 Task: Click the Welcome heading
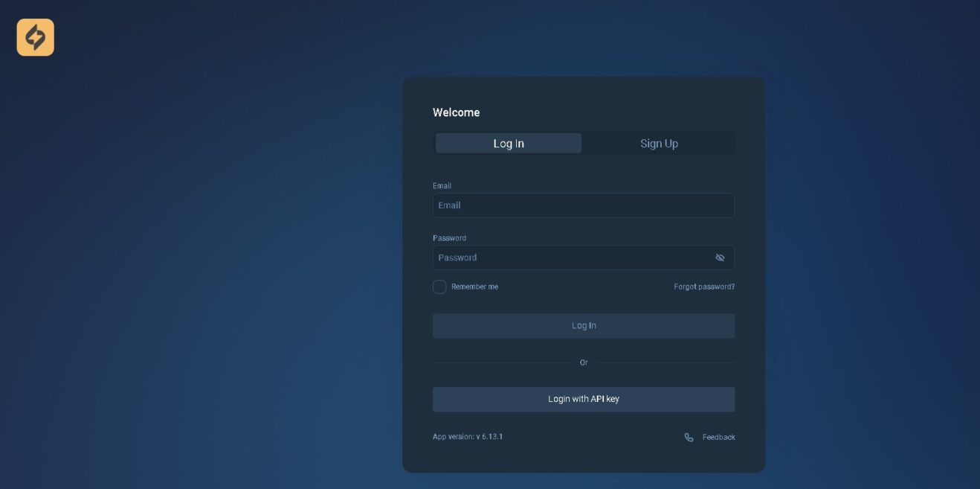(x=456, y=112)
